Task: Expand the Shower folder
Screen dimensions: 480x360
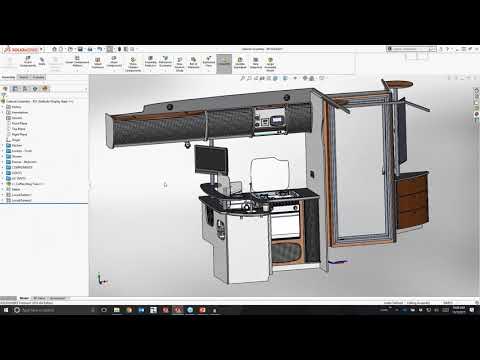Action: pyautogui.click(x=3, y=156)
